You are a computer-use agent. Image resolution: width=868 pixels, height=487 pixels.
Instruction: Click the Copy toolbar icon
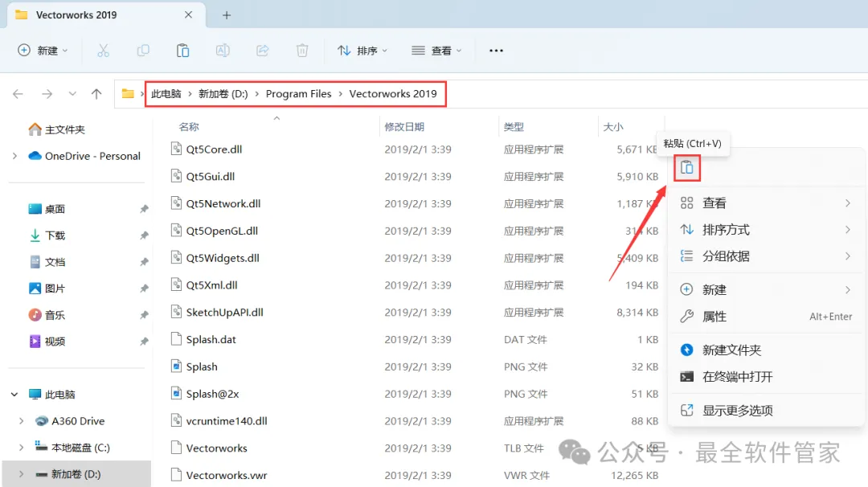[x=143, y=51]
